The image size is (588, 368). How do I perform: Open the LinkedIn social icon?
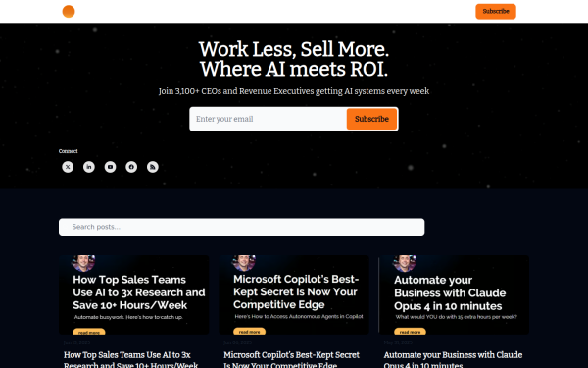pos(89,167)
